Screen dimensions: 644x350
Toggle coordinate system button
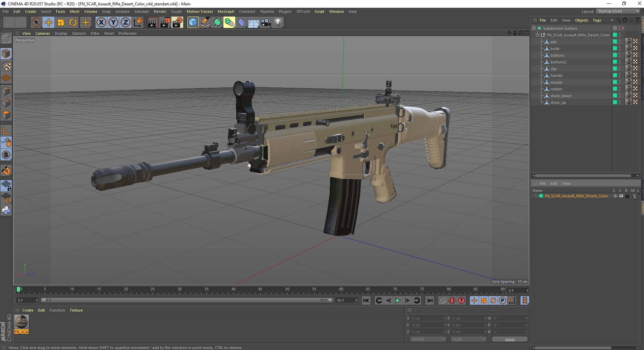(138, 23)
